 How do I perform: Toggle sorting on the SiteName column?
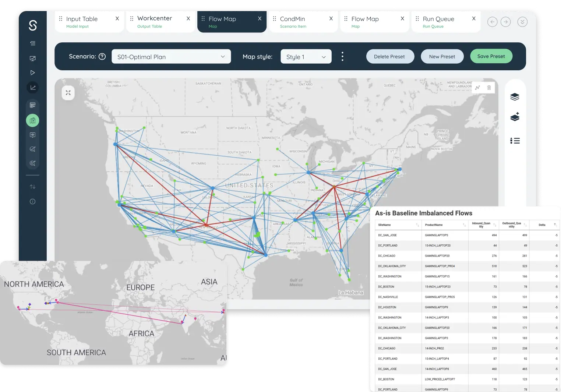point(417,225)
